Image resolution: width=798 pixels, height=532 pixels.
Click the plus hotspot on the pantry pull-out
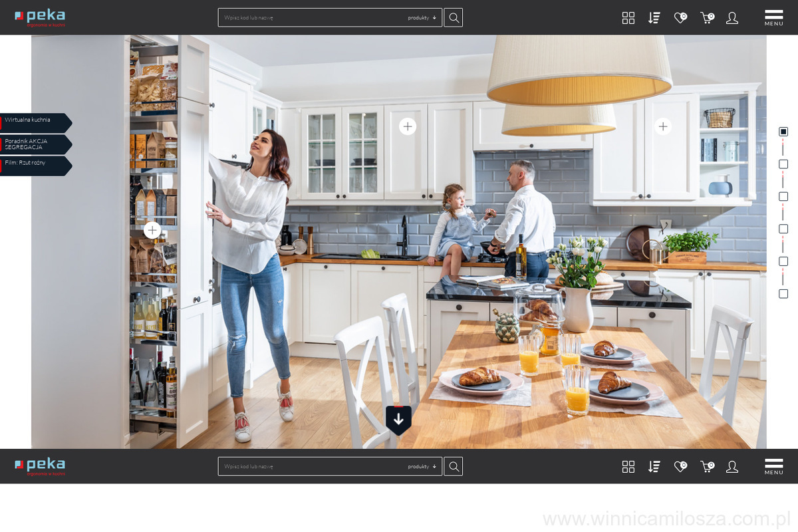point(152,230)
